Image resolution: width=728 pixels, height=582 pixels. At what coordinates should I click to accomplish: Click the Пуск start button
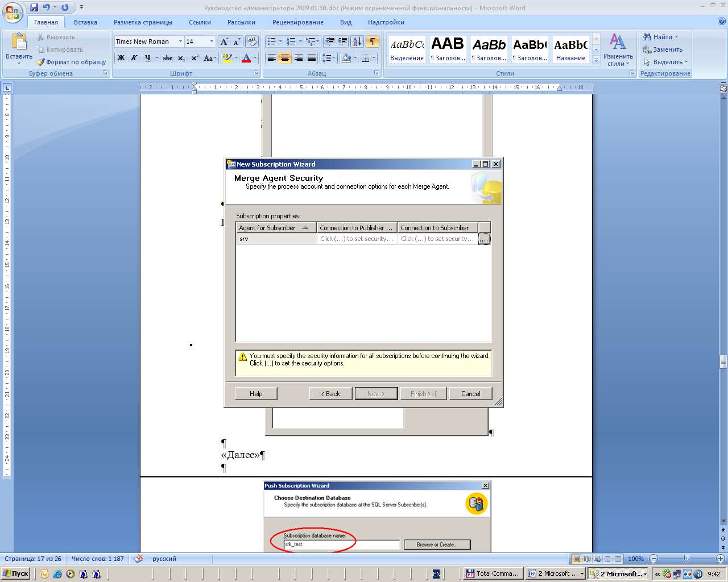coord(16,573)
